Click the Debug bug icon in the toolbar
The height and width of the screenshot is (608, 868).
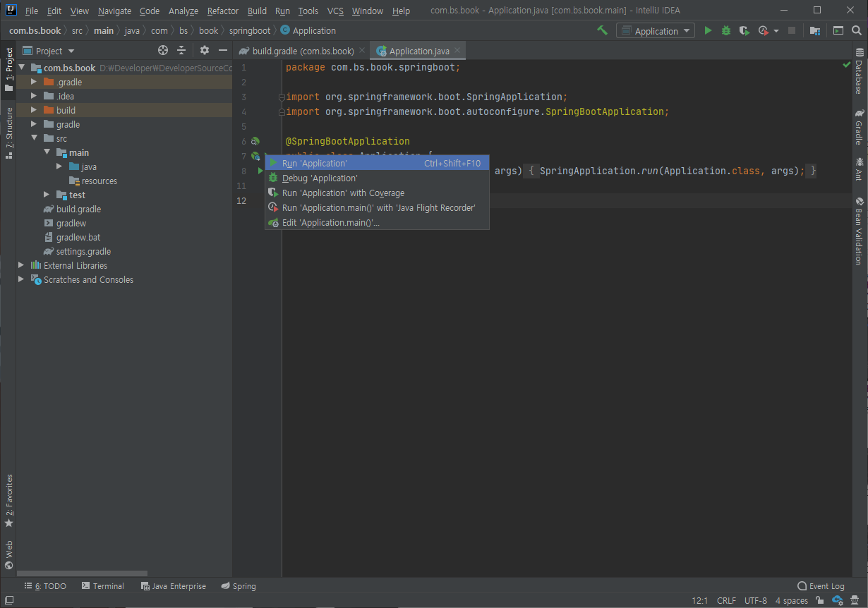point(726,31)
